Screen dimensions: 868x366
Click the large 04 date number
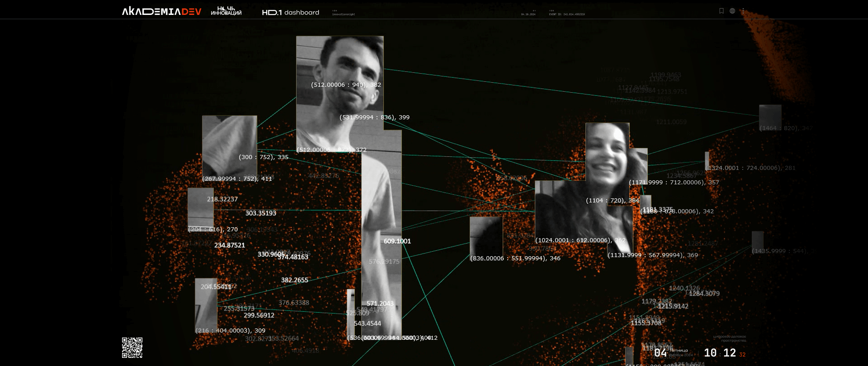pyautogui.click(x=660, y=353)
